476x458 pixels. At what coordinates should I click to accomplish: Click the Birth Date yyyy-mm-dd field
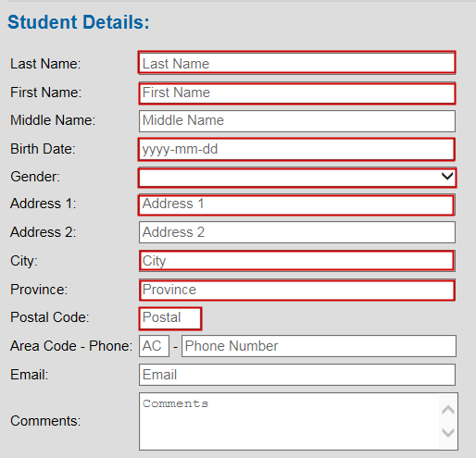tap(296, 149)
